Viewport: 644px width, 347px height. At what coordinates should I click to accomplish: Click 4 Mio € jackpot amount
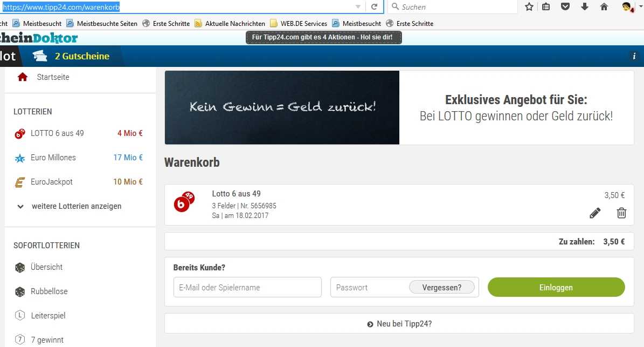tap(130, 133)
